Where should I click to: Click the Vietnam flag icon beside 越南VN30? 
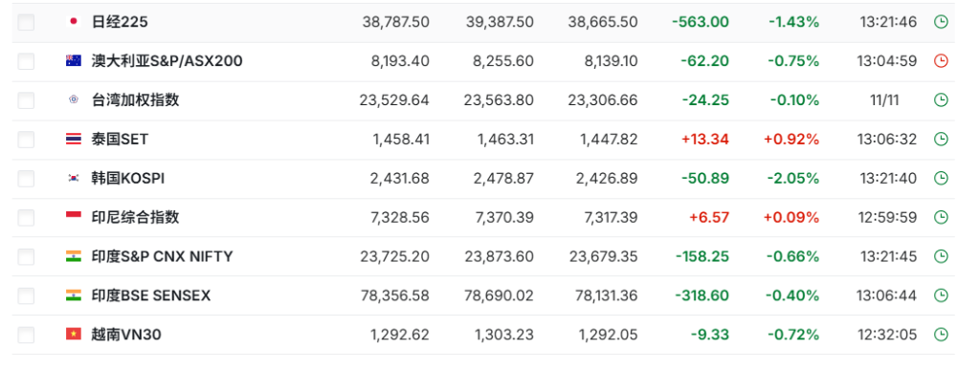point(73,334)
